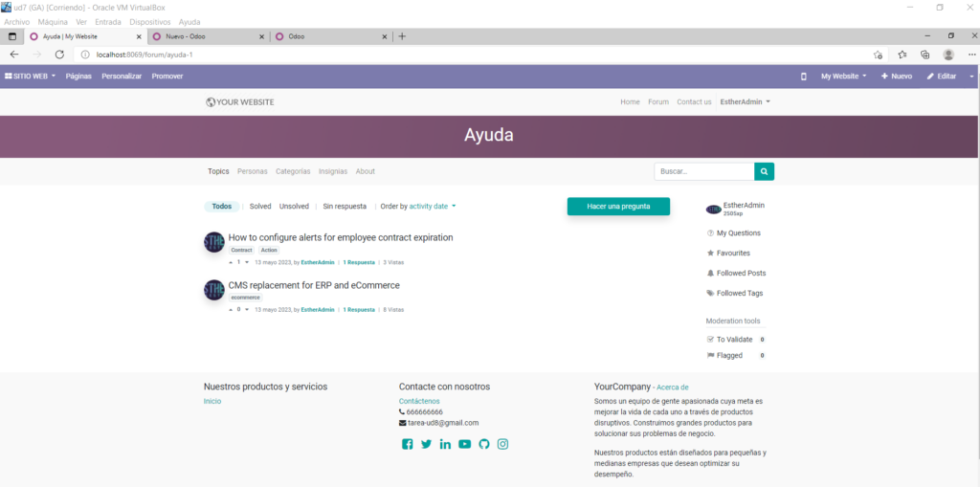Viewport: 980px width, 487px height.
Task: Click into the Buscar search field
Action: (703, 172)
